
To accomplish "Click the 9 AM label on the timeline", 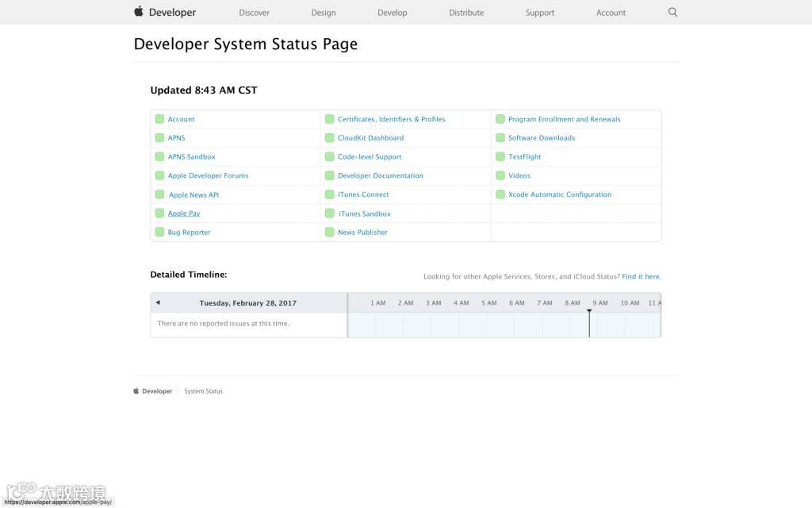I will 600,302.
